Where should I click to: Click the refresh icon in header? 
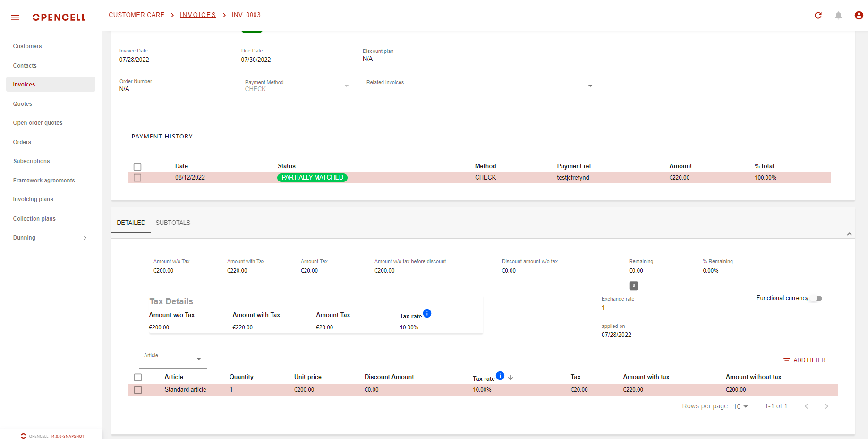818,16
